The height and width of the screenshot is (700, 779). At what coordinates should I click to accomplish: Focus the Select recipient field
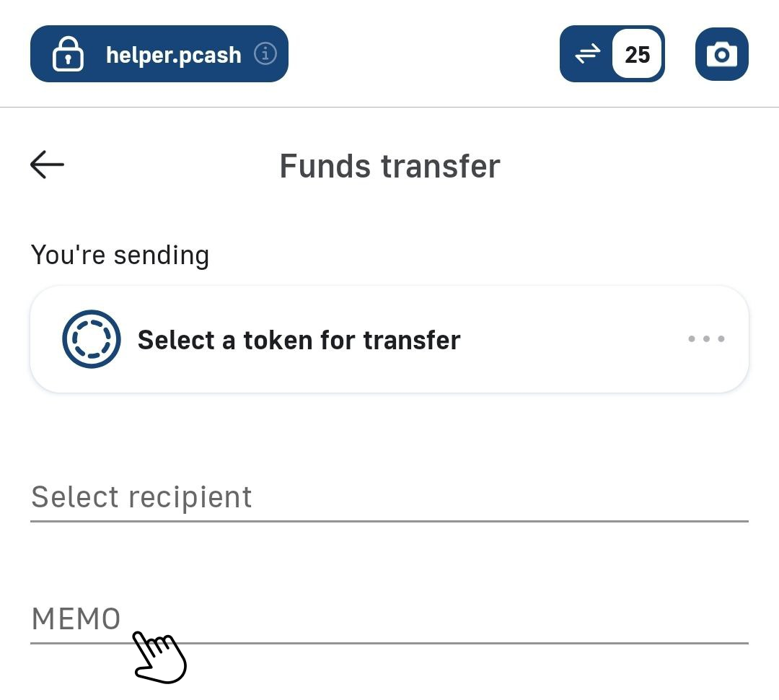pyautogui.click(x=389, y=497)
